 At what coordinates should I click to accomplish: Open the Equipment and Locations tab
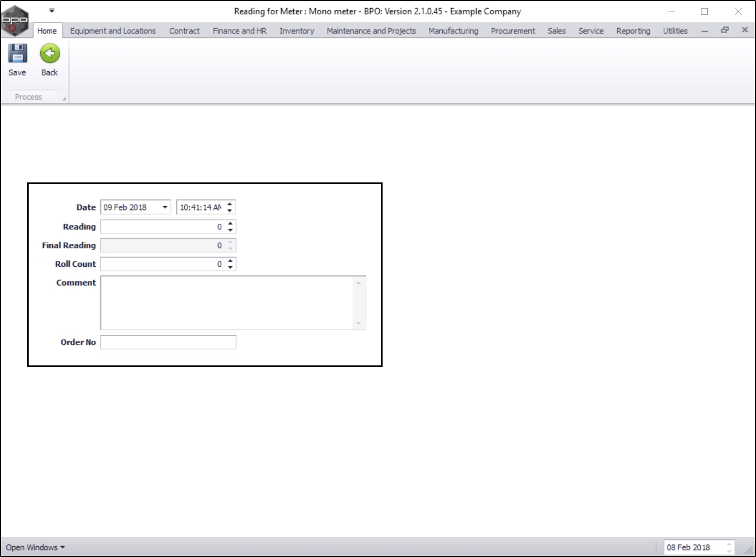click(113, 31)
